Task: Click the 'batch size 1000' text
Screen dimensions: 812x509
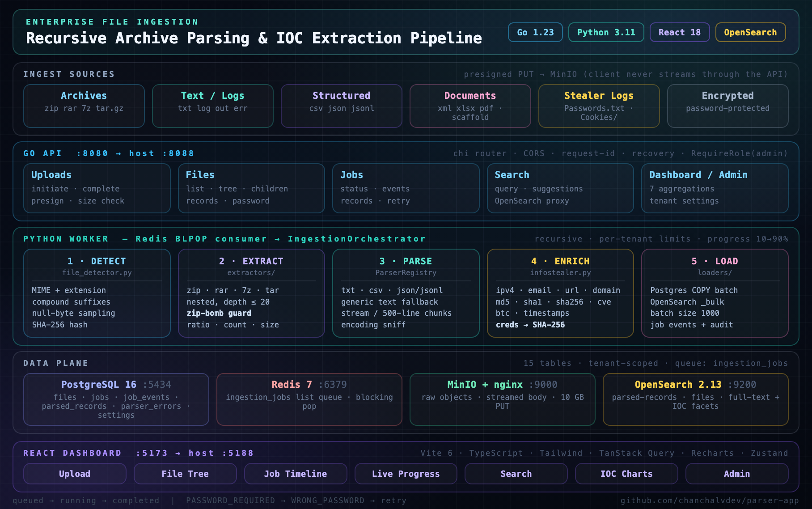Action: 685,313
